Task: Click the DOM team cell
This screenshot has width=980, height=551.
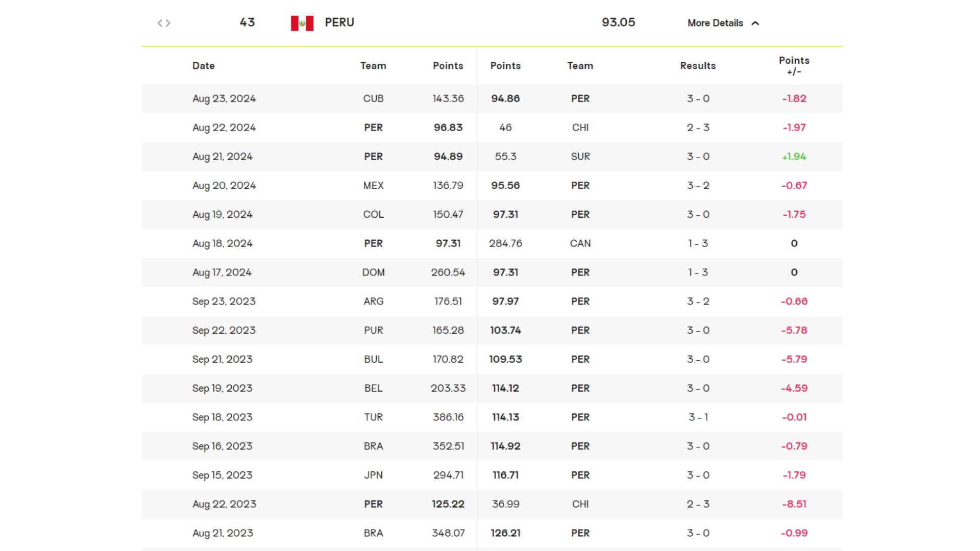Action: coord(373,273)
